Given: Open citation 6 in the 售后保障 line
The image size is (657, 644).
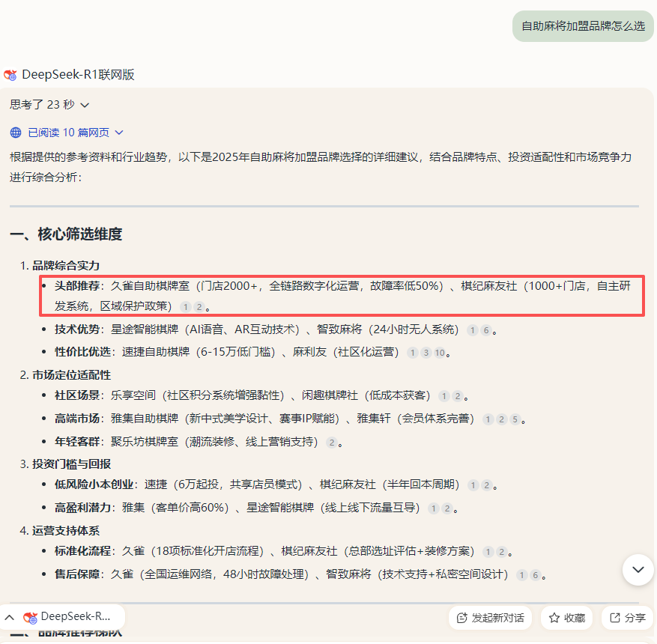Looking at the screenshot, I should pos(535,575).
